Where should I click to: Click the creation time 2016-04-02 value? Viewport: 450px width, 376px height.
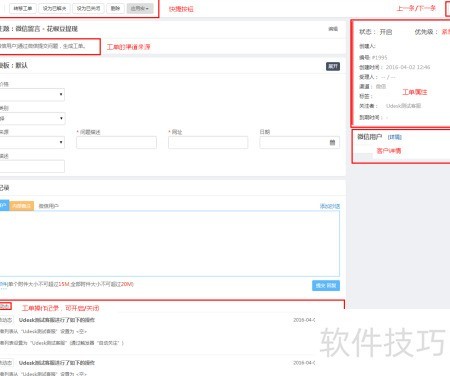pos(408,67)
